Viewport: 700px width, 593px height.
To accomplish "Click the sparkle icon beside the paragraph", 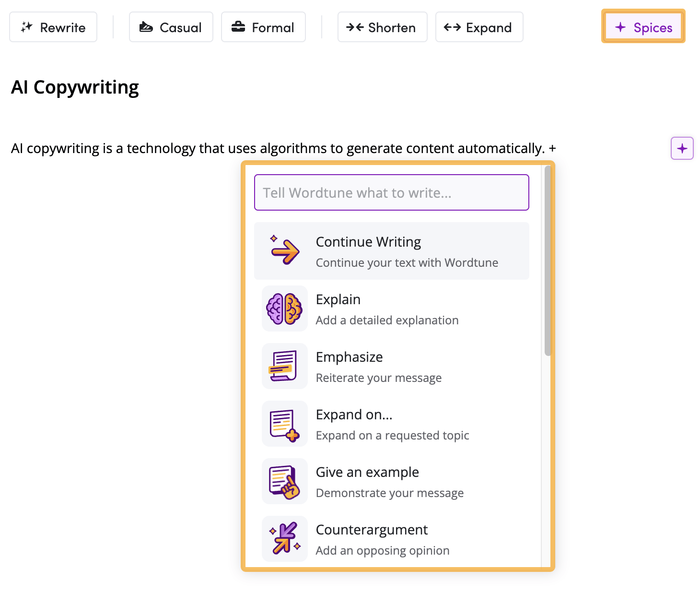I will [x=682, y=148].
